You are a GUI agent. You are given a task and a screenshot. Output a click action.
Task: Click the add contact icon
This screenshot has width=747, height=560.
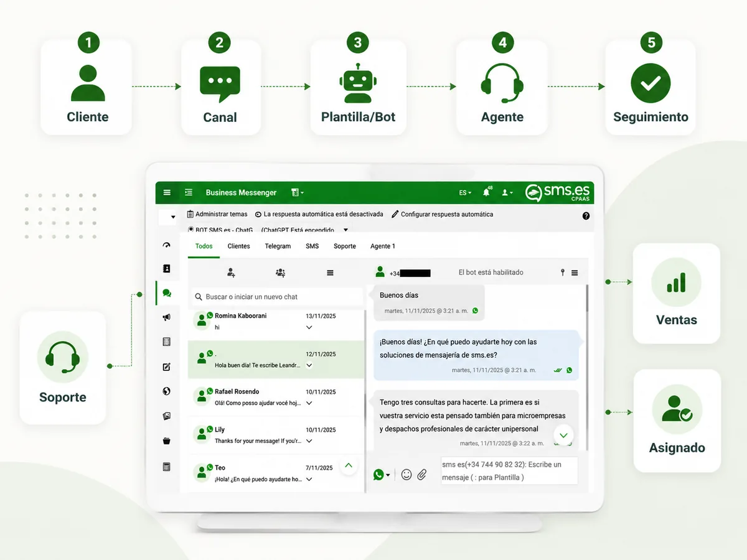coord(231,273)
